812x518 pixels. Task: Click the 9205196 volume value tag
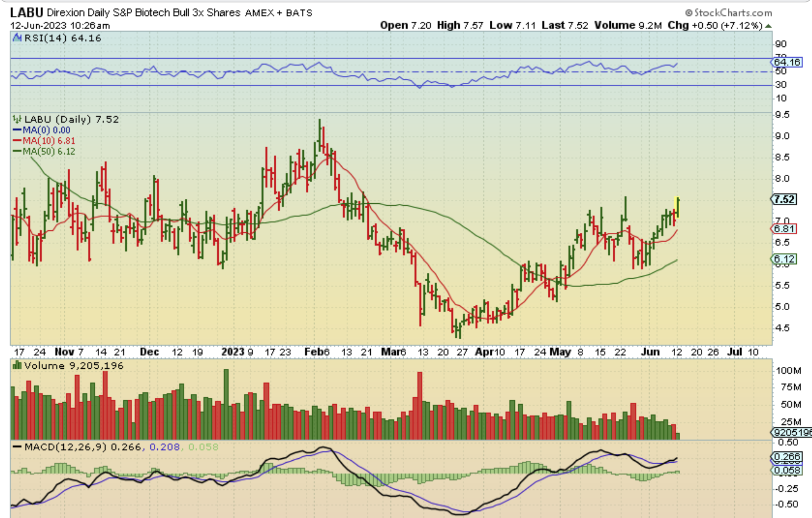click(x=791, y=432)
